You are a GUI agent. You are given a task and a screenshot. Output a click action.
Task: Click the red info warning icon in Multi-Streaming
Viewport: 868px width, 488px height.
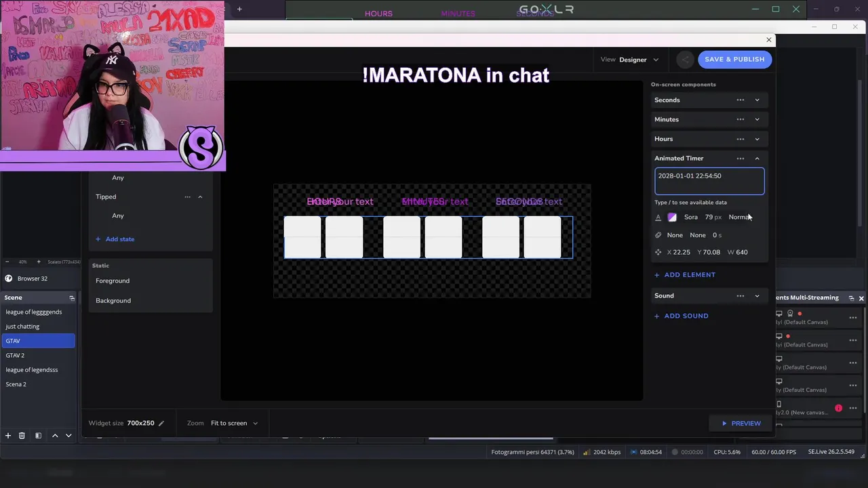click(x=839, y=408)
